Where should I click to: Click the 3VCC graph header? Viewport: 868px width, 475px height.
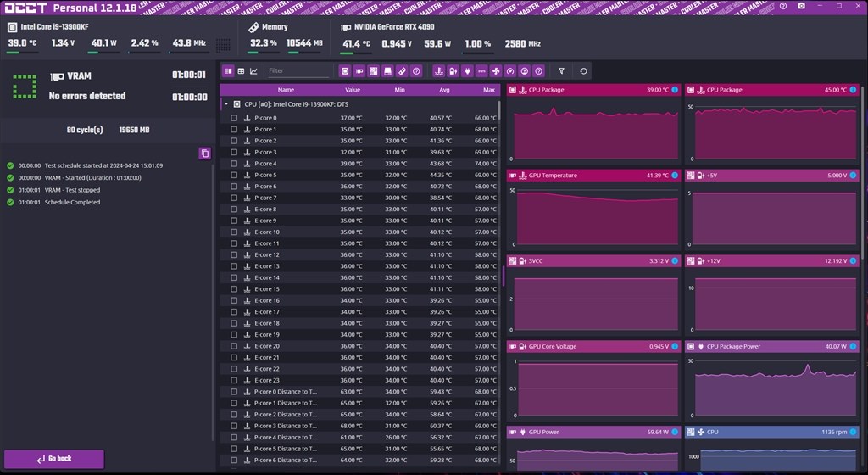click(593, 260)
